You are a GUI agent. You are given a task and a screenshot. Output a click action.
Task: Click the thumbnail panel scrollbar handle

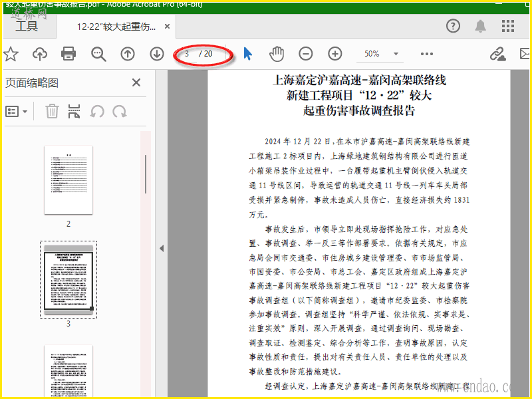coord(146,174)
